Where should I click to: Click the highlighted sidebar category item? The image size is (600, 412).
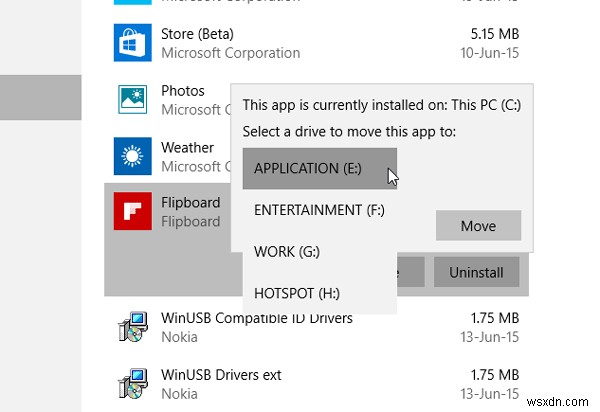pos(41,98)
